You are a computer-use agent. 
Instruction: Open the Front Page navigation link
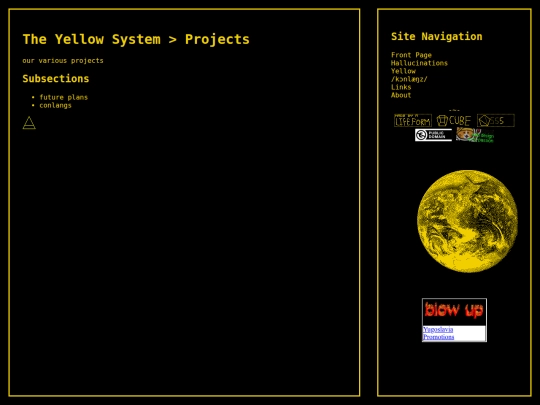click(x=411, y=55)
